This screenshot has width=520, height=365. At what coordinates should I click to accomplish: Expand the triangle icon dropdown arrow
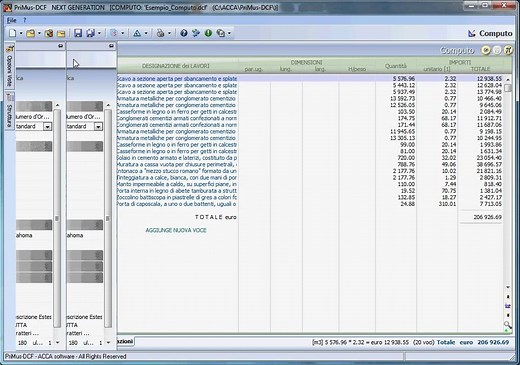146,33
